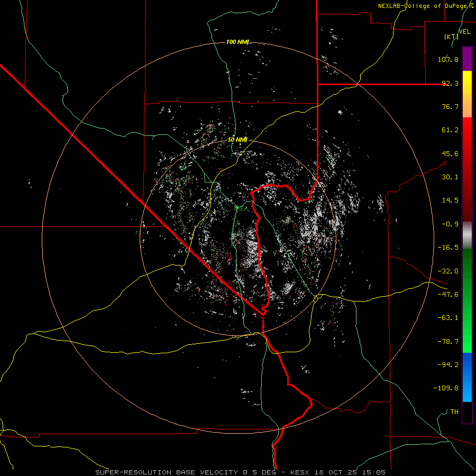Click the 30.1 legend value
476x476 pixels.
coord(450,177)
